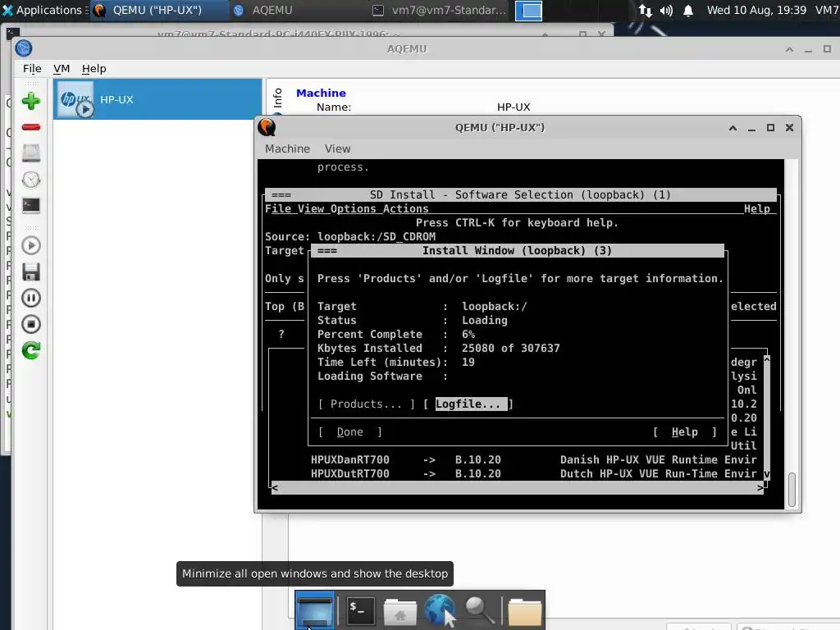This screenshot has width=840, height=630.
Task: Open the AQEMU File menu
Action: 32,69
